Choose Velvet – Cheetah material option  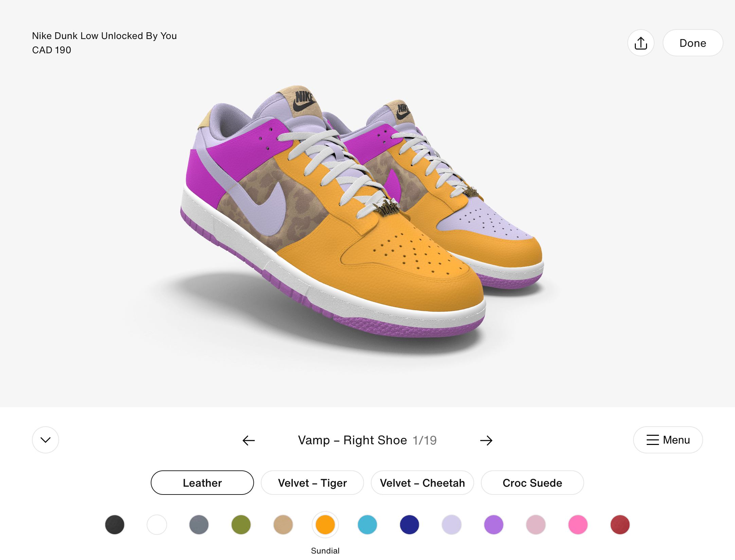(422, 483)
